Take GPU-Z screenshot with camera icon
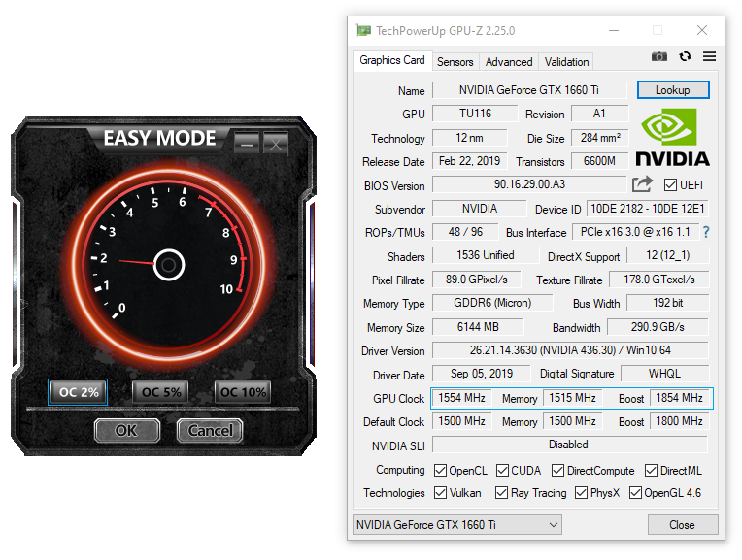The height and width of the screenshot is (560, 742). pos(658,56)
